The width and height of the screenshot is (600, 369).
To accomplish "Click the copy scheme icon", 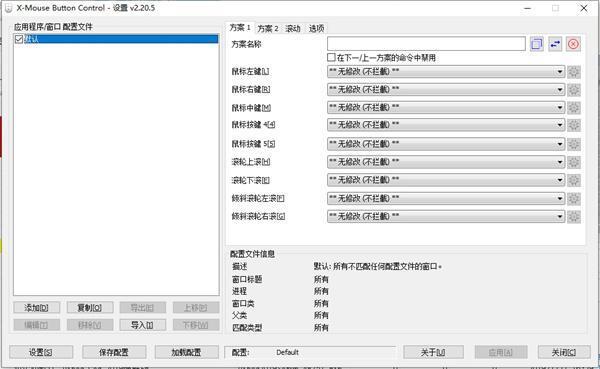I will [536, 44].
